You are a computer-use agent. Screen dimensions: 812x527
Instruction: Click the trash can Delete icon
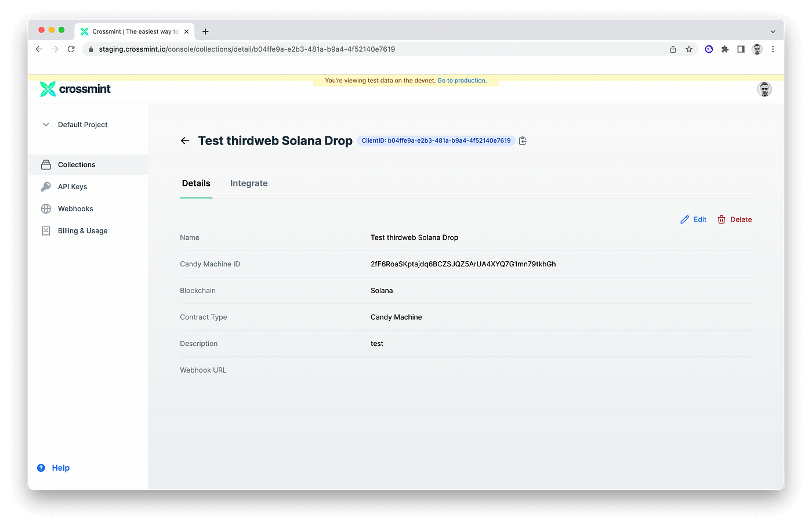click(722, 219)
